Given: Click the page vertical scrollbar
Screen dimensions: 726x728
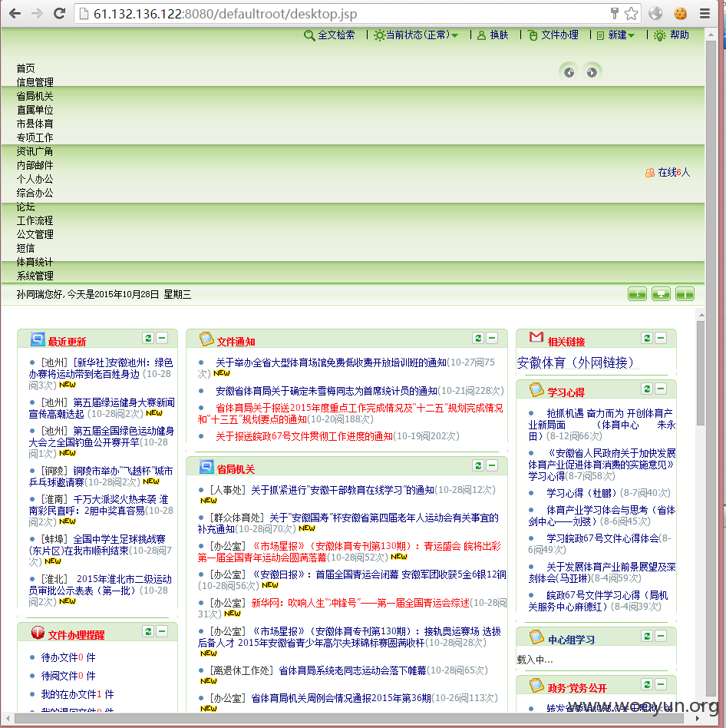Looking at the screenshot, I should tap(711, 369).
